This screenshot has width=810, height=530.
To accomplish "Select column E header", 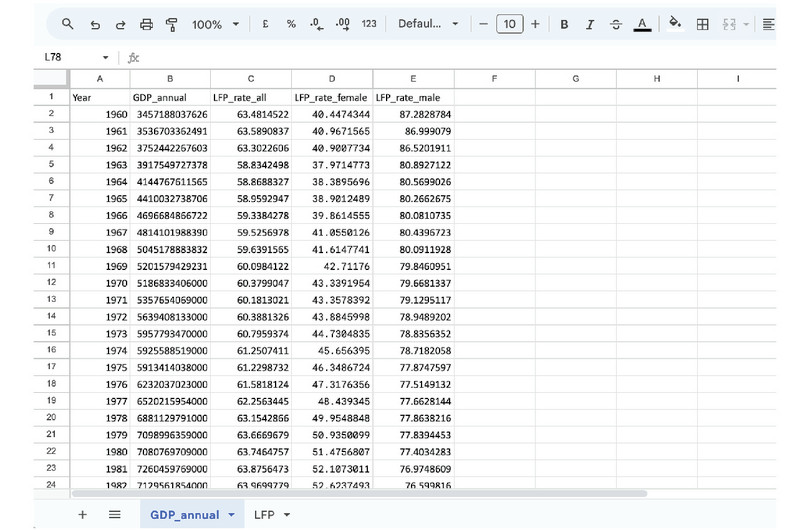I will [x=413, y=79].
